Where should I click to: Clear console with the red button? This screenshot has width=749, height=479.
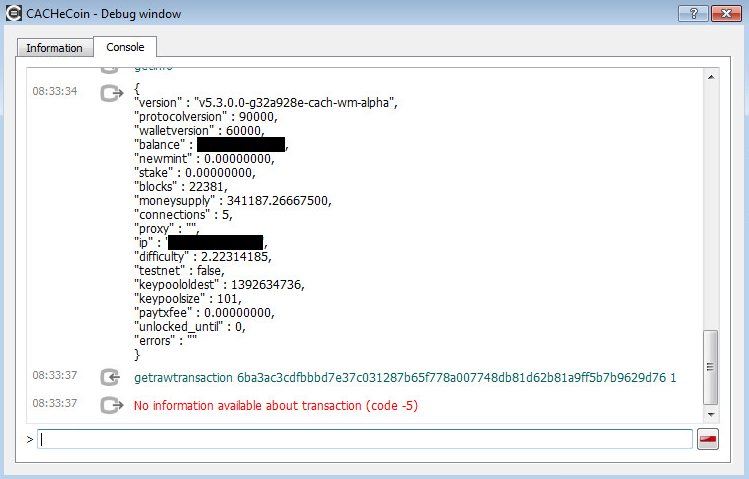tap(707, 439)
